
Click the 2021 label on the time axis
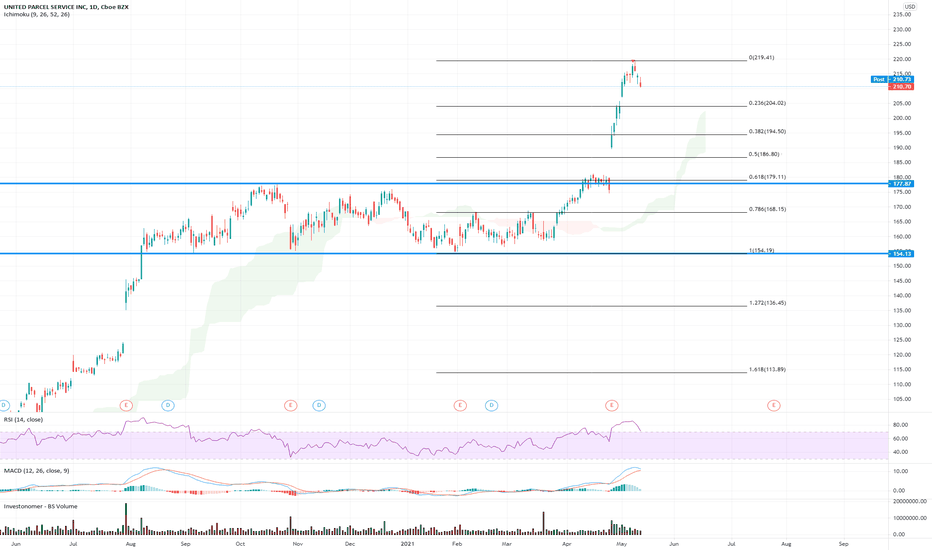click(407, 543)
